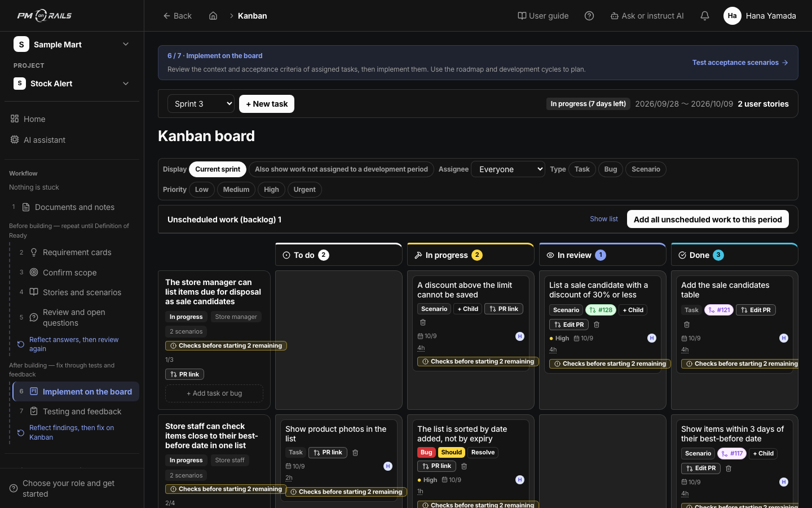Open the Assignee Everyone dropdown
The height and width of the screenshot is (508, 812).
click(508, 169)
